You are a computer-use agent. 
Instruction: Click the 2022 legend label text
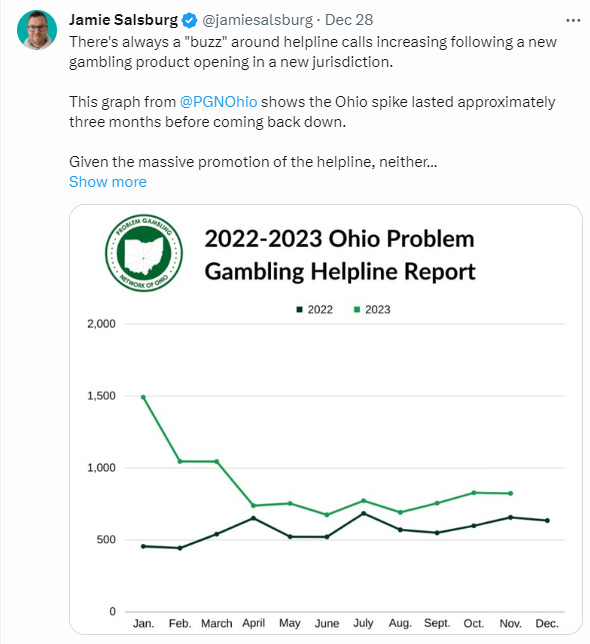[320, 309]
